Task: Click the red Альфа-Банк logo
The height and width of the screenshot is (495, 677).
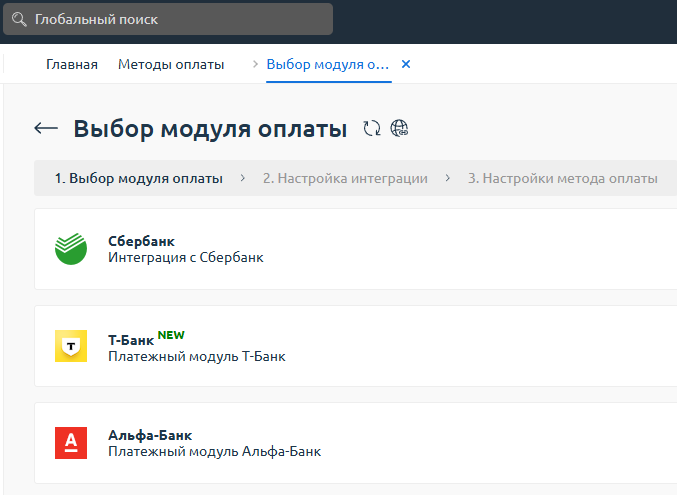Action: coord(71,443)
